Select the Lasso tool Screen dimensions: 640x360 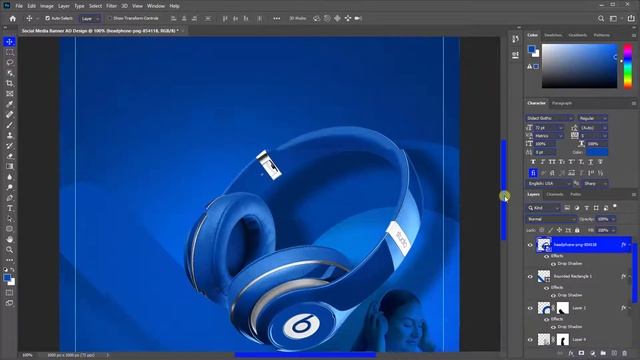pos(9,62)
